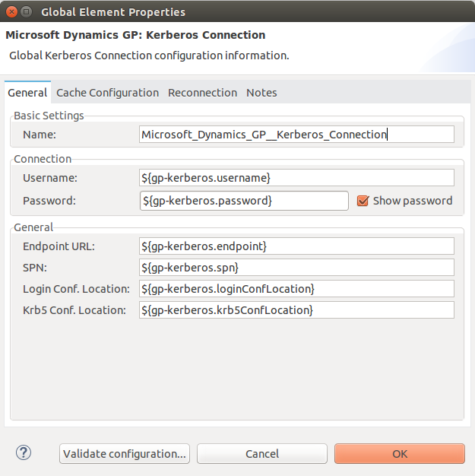Click the Krb5 Conf. Location field
The width and height of the screenshot is (475, 476).
pos(296,310)
